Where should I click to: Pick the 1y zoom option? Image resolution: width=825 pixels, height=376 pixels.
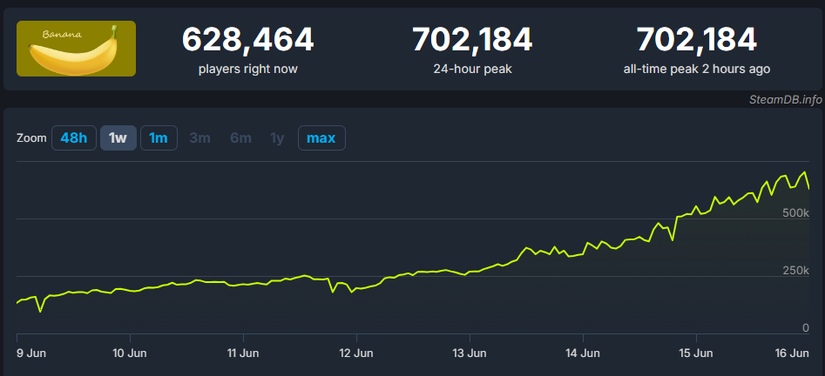277,138
